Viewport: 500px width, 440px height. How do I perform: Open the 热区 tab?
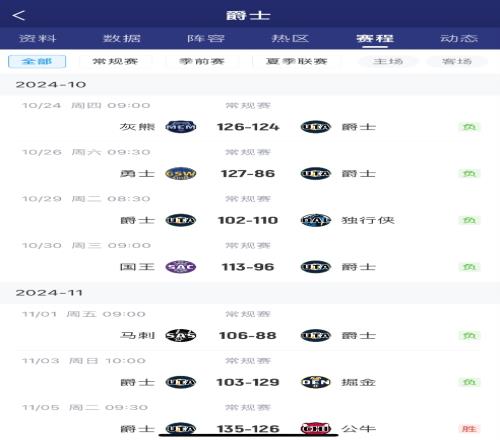pos(290,38)
